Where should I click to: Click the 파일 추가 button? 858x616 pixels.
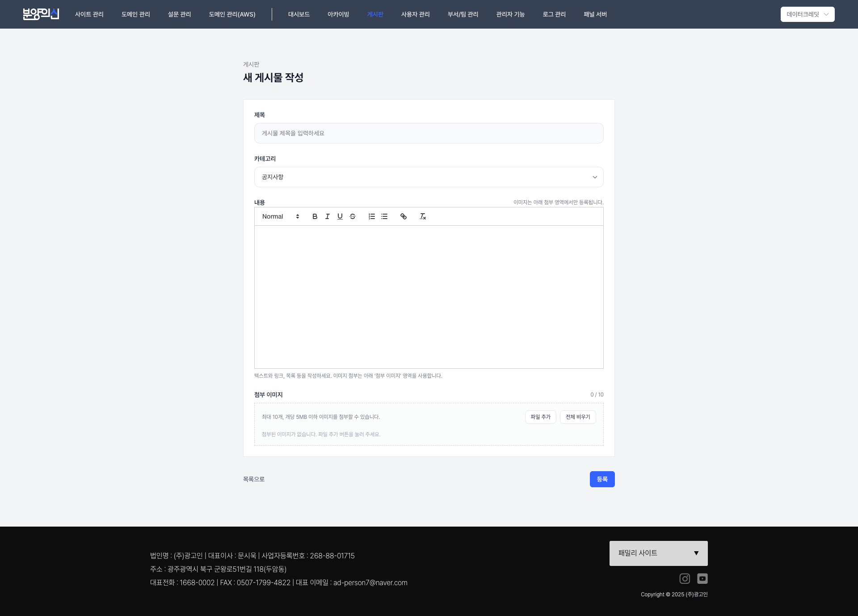[x=540, y=417]
